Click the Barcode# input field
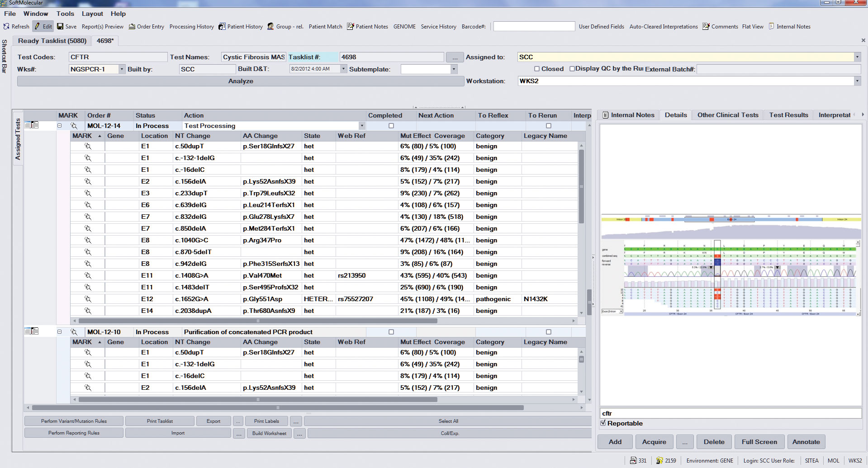868x468 pixels. (x=534, y=27)
